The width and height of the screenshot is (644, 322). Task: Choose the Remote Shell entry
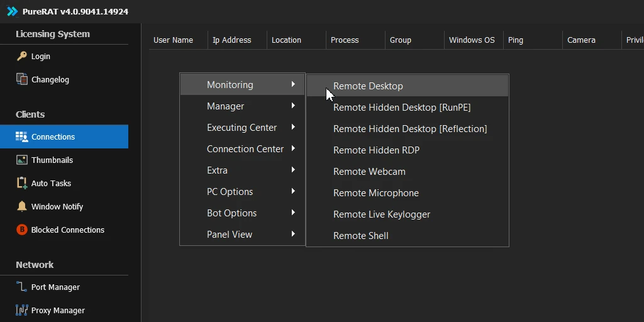coord(408,235)
